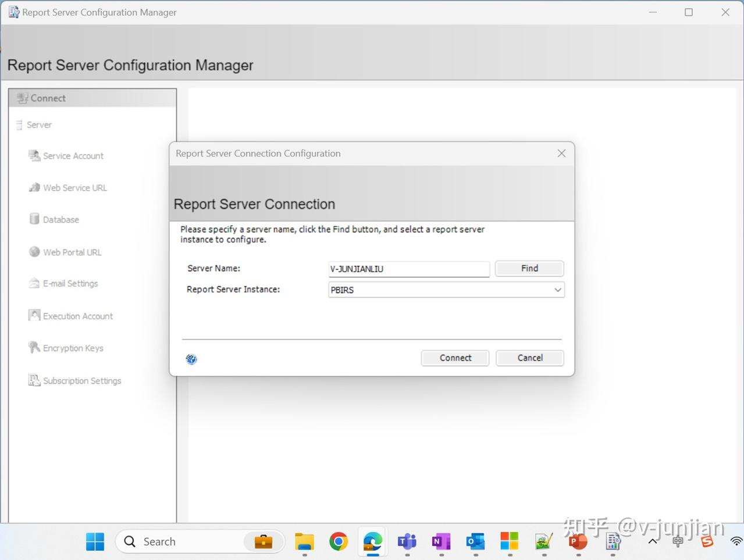The width and height of the screenshot is (744, 560).
Task: Click the help globe icon in the dialog
Action: pyautogui.click(x=191, y=359)
